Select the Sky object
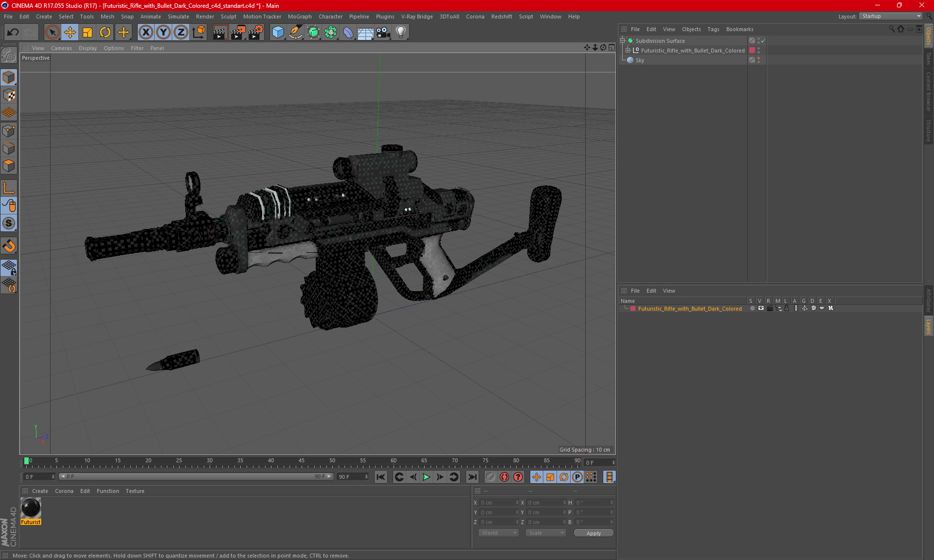The height and width of the screenshot is (560, 934). pyautogui.click(x=640, y=60)
